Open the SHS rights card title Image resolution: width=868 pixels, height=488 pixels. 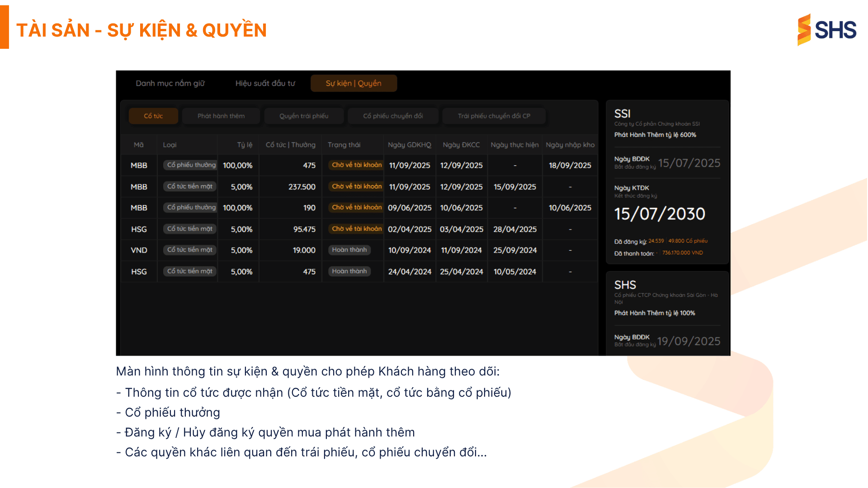[x=625, y=285]
